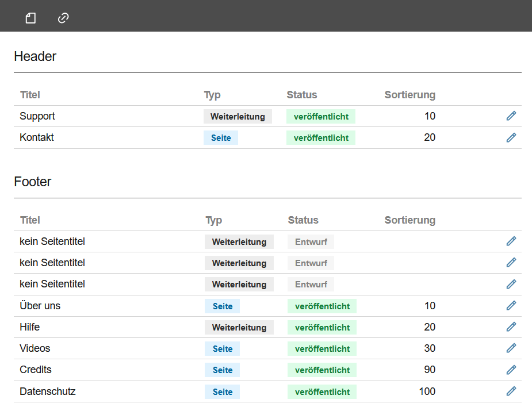This screenshot has width=532, height=411.
Task: Edit the Über uns footer page
Action: click(511, 306)
